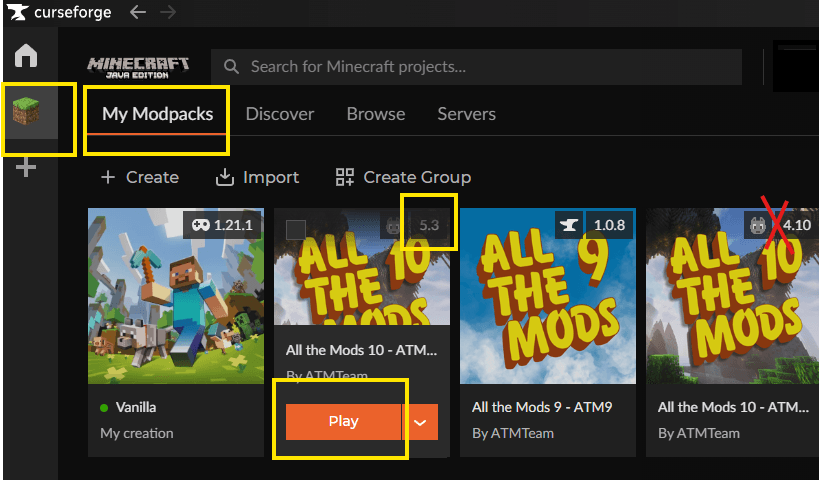Tick the checkbox on All the Mods 10 card
This screenshot has height=480, width=819.
coord(296,230)
